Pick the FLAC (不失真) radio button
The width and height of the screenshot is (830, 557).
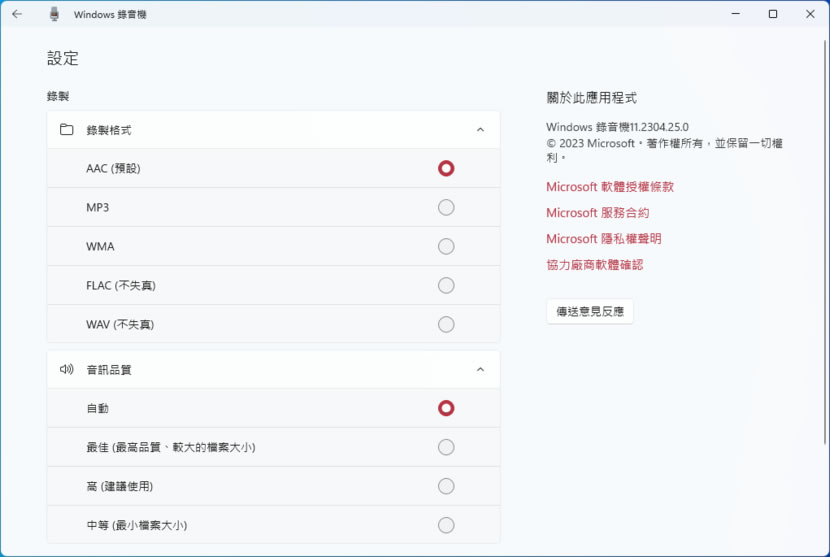tap(446, 285)
